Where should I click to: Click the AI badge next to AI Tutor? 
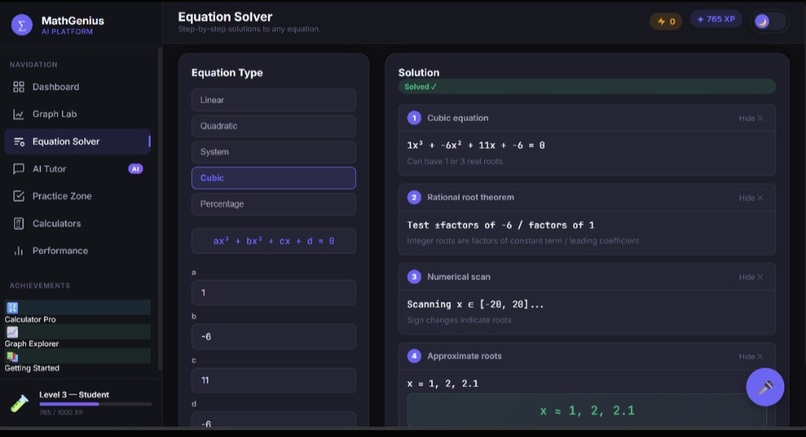point(135,169)
